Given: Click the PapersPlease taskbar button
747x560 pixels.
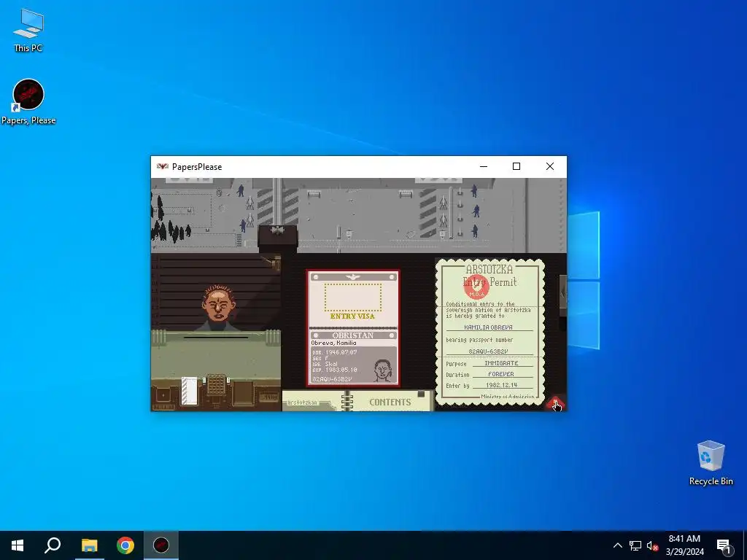Looking at the screenshot, I should click(x=161, y=545).
